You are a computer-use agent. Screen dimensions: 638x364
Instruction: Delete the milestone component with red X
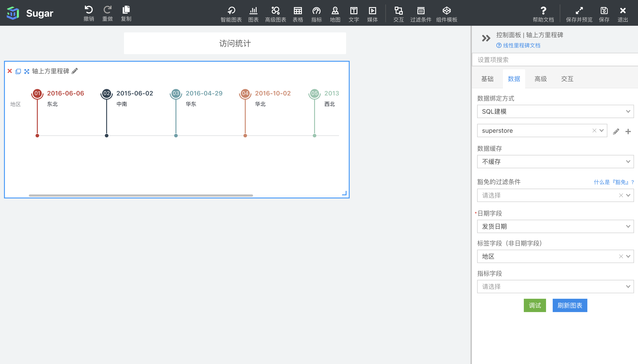(10, 71)
